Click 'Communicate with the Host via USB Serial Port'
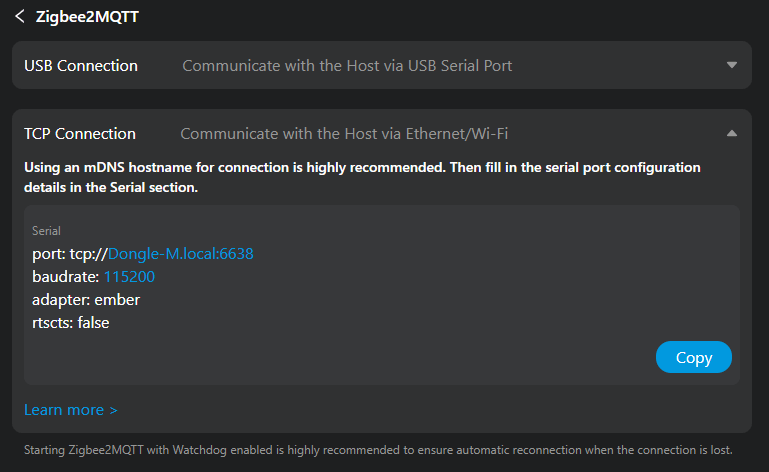Viewport: 769px width, 472px height. [347, 66]
